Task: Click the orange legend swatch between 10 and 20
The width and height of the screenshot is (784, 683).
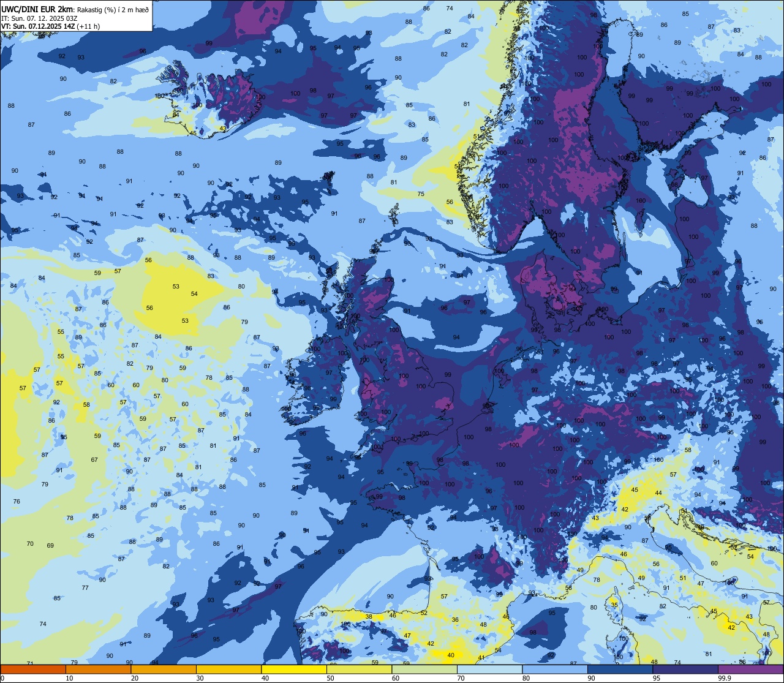Action: pos(98,670)
